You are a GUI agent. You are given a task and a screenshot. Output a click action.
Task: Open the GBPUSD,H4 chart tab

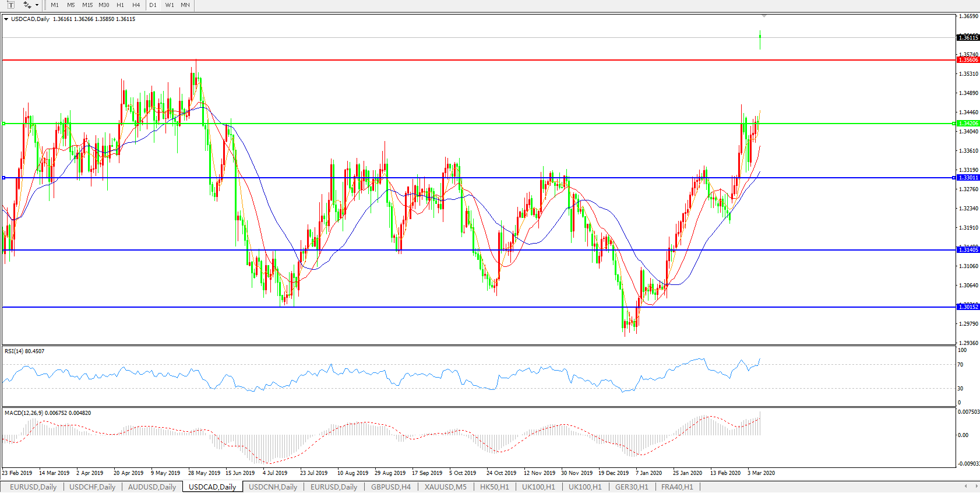coord(391,487)
